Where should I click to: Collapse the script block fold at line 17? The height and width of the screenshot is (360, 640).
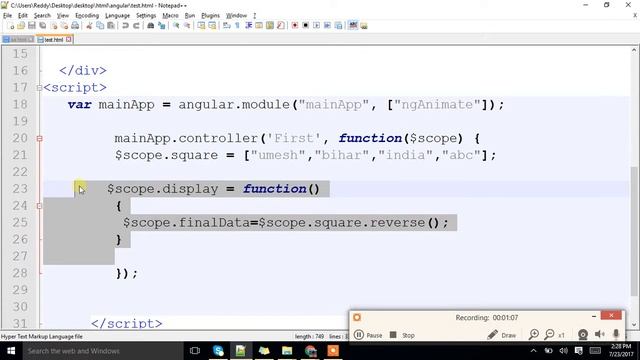tap(39, 88)
